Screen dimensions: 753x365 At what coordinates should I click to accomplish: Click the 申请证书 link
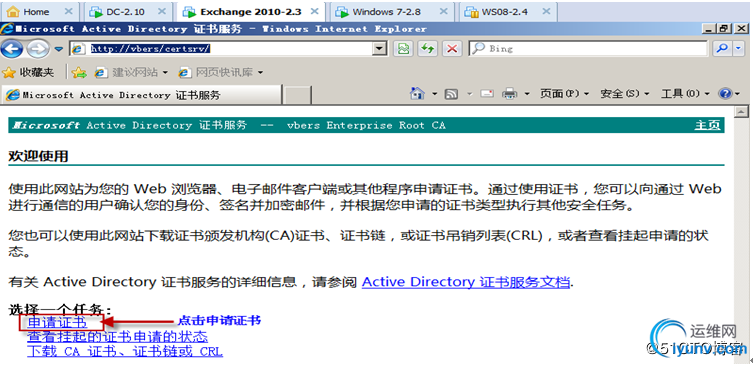coord(57,322)
